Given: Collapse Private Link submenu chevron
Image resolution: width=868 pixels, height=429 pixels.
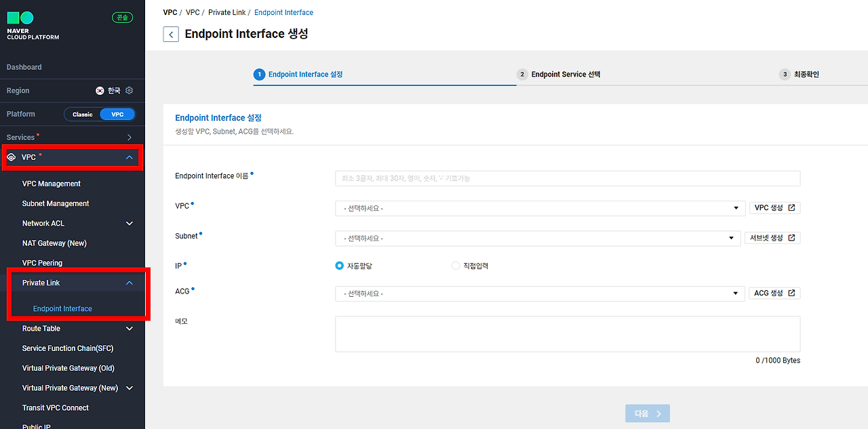Looking at the screenshot, I should (x=130, y=283).
